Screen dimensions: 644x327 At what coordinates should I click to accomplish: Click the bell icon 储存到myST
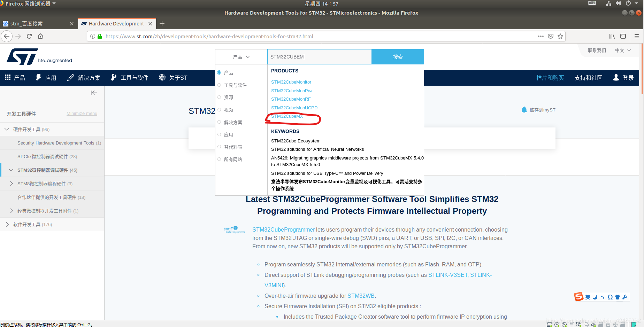tap(524, 110)
